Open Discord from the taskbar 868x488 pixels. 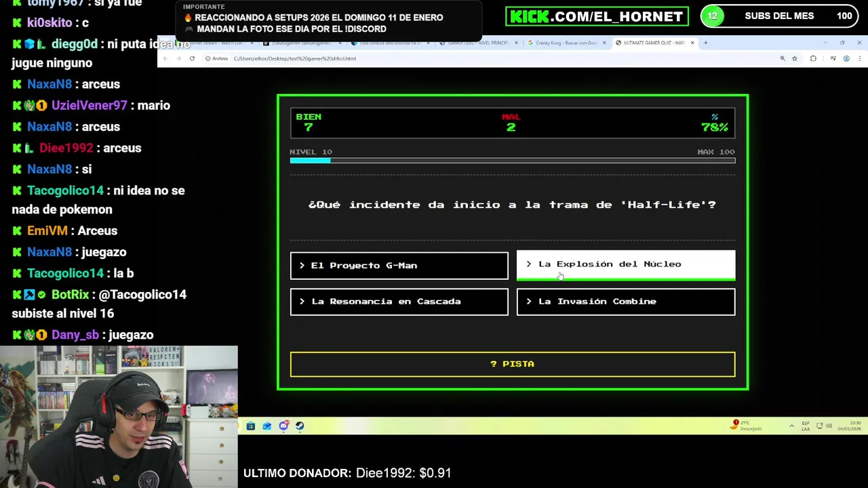point(283,426)
